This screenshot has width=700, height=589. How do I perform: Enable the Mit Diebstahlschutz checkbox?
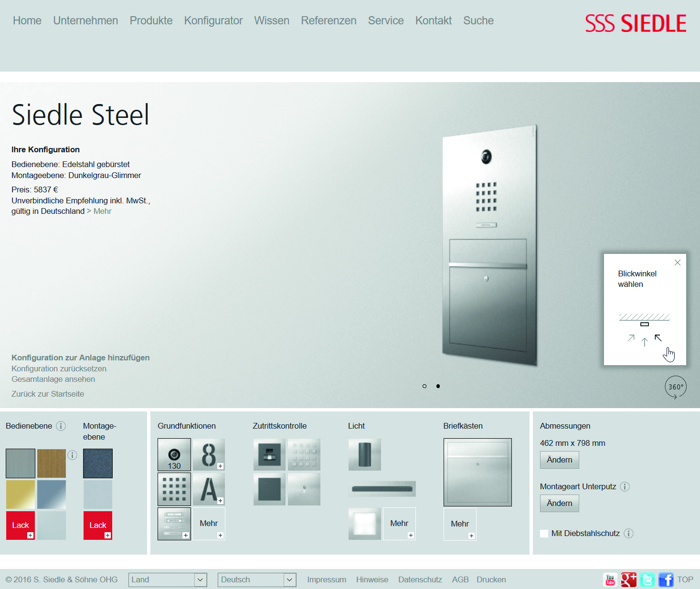point(544,533)
